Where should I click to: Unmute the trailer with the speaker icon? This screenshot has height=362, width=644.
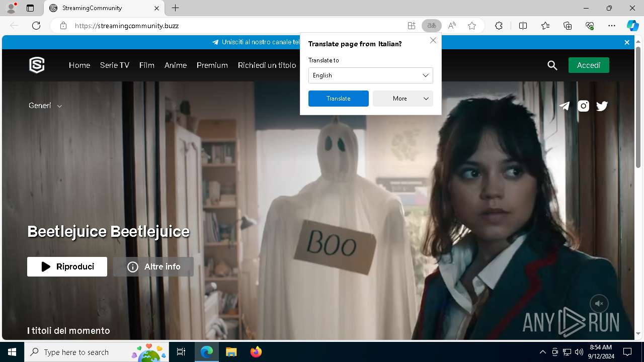pyautogui.click(x=599, y=304)
